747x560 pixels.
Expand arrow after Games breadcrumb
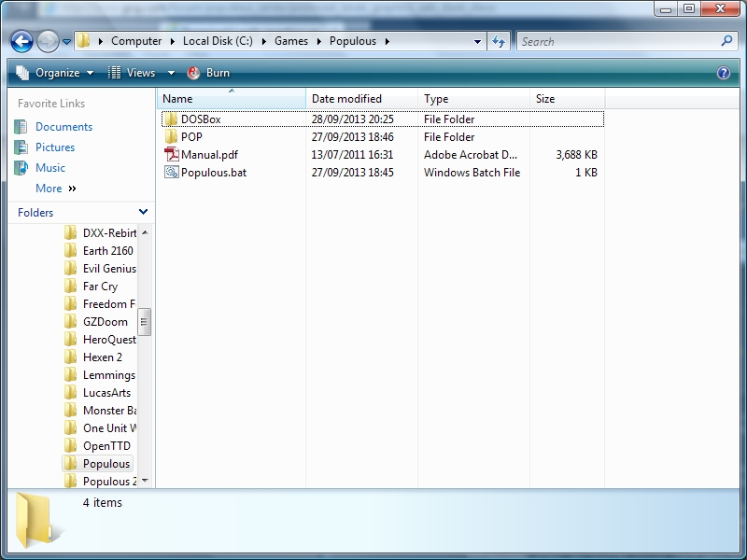pos(318,41)
